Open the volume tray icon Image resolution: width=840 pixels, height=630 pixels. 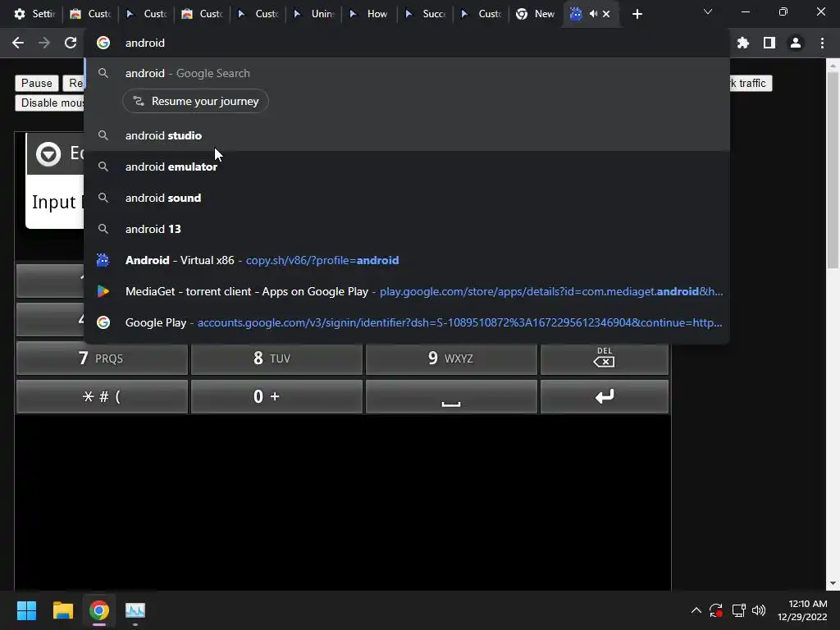759,610
